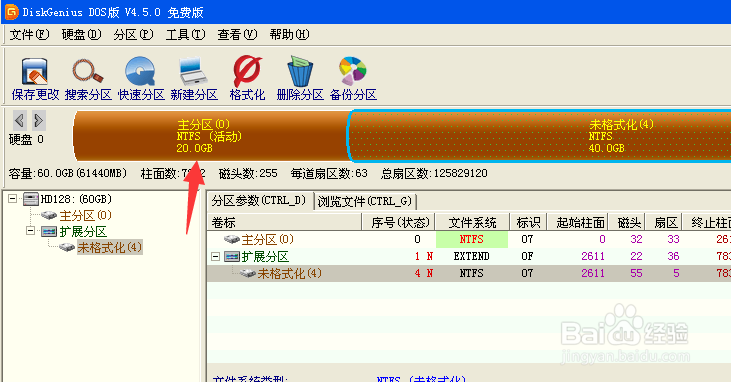Open the 工具(T) menu
731x382 pixels.
click(x=186, y=35)
